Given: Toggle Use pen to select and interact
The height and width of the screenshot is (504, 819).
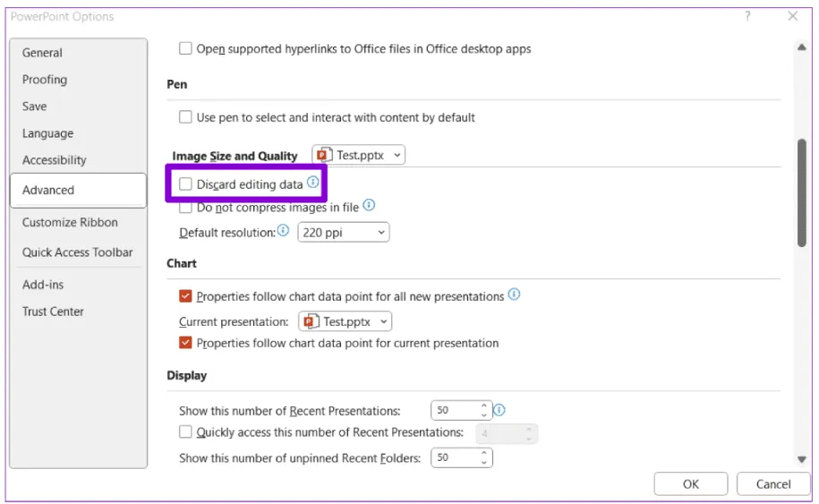Looking at the screenshot, I should [x=186, y=116].
